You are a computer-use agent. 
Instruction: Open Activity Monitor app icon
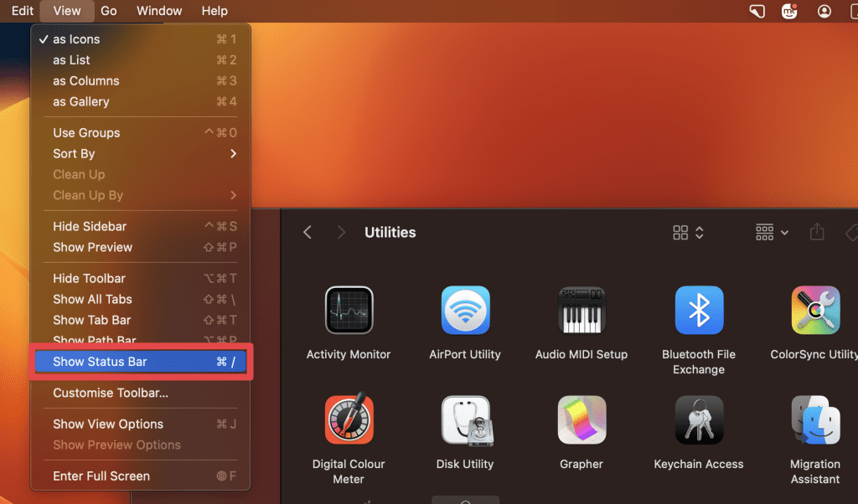(349, 311)
